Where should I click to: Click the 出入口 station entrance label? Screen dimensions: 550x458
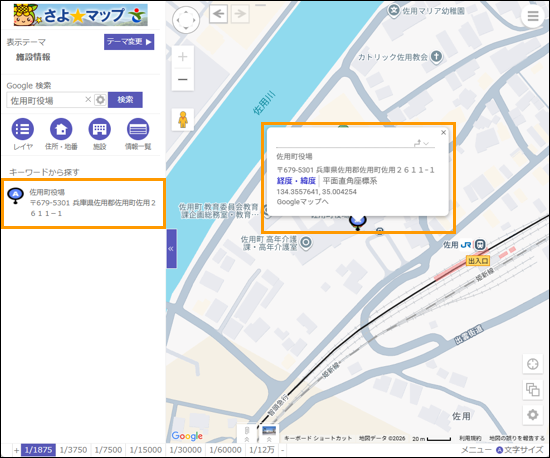tap(478, 261)
